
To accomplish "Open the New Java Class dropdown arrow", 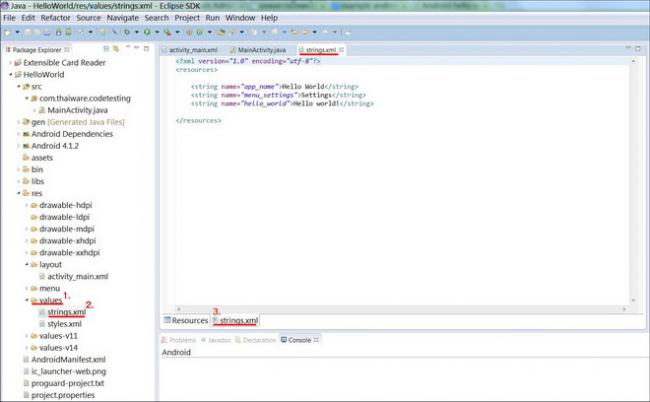I will pyautogui.click(x=210, y=32).
